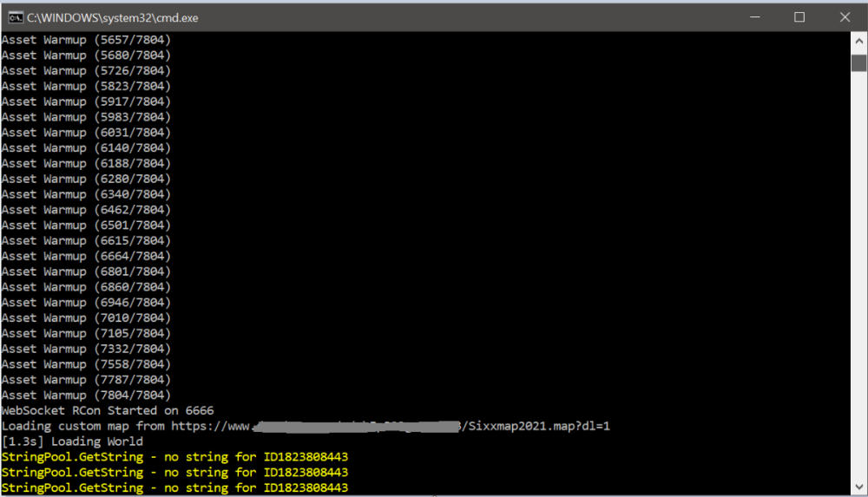Image resolution: width=868 pixels, height=497 pixels.
Task: Click the first yellow StringPool.GetString warning line
Action: 174,457
